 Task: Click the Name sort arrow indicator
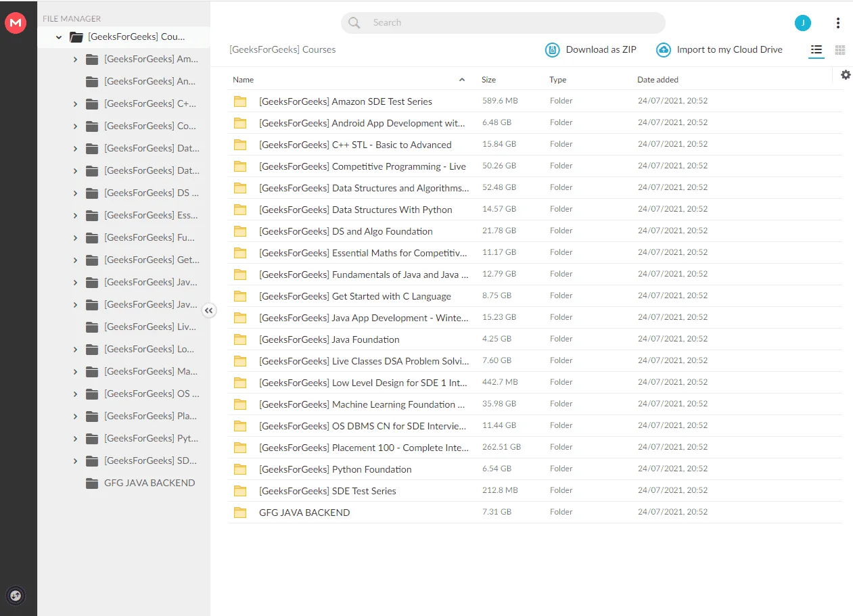(462, 80)
